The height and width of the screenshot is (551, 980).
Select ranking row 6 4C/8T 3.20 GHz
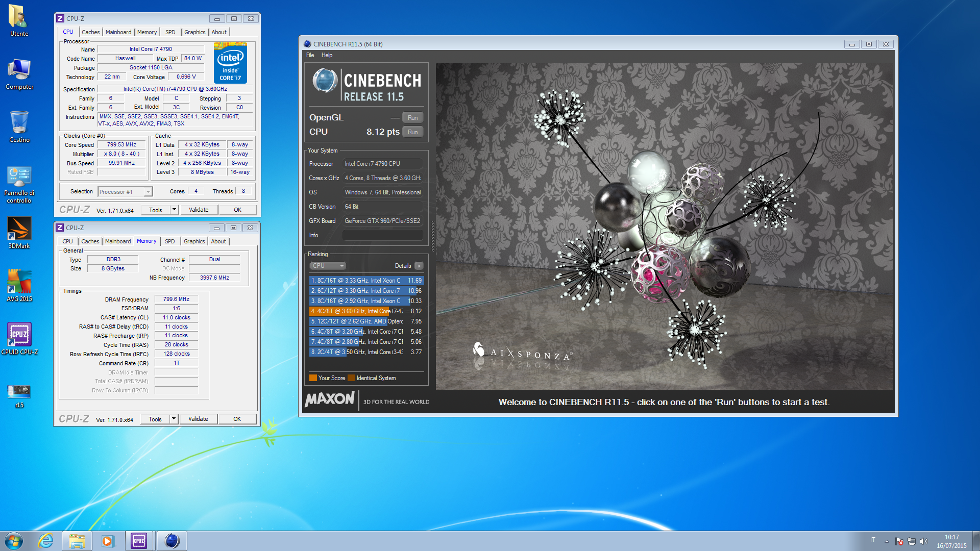click(366, 332)
